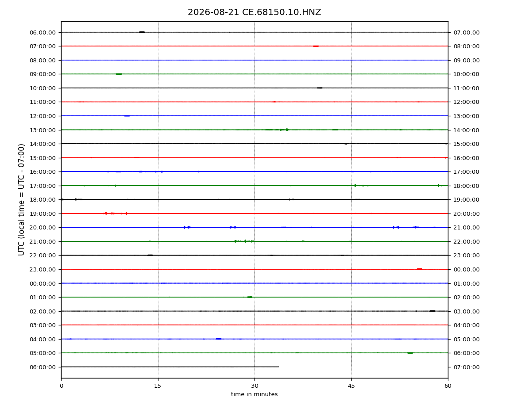Click the left axis label 02:00:00
The height and width of the screenshot is (420, 509).
[42, 311]
